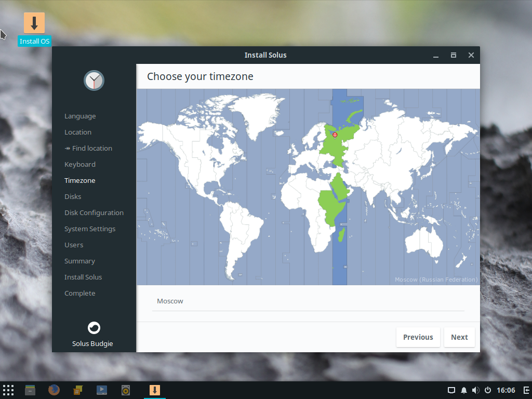
Task: Select the running installer icon in taskbar
Action: coord(155,390)
